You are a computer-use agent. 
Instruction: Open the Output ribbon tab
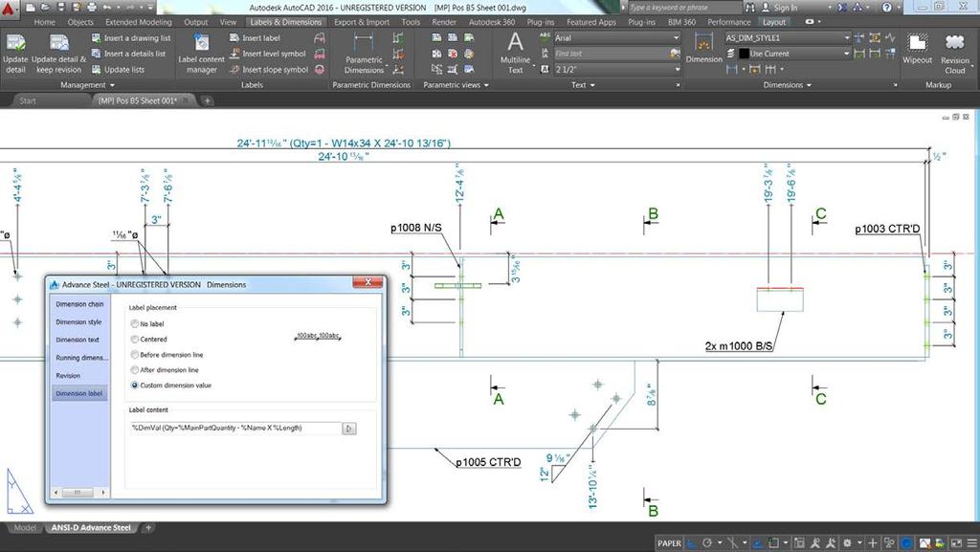click(x=195, y=22)
